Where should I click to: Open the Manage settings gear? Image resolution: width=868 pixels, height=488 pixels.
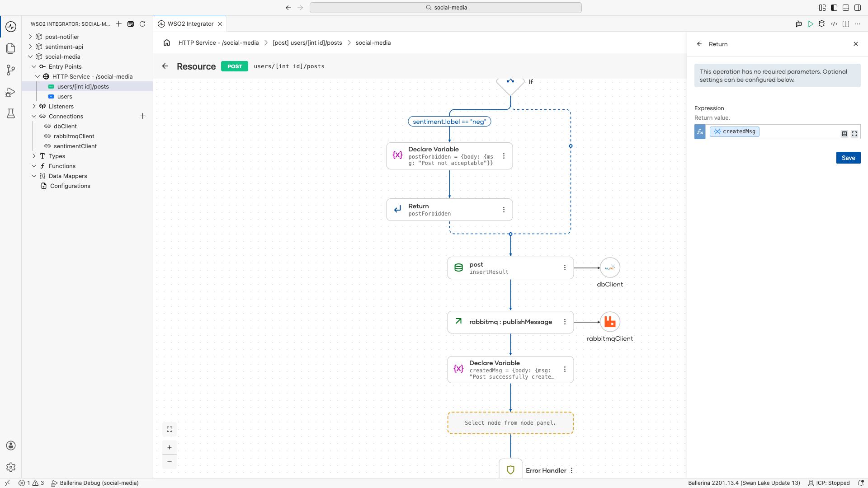11,467
